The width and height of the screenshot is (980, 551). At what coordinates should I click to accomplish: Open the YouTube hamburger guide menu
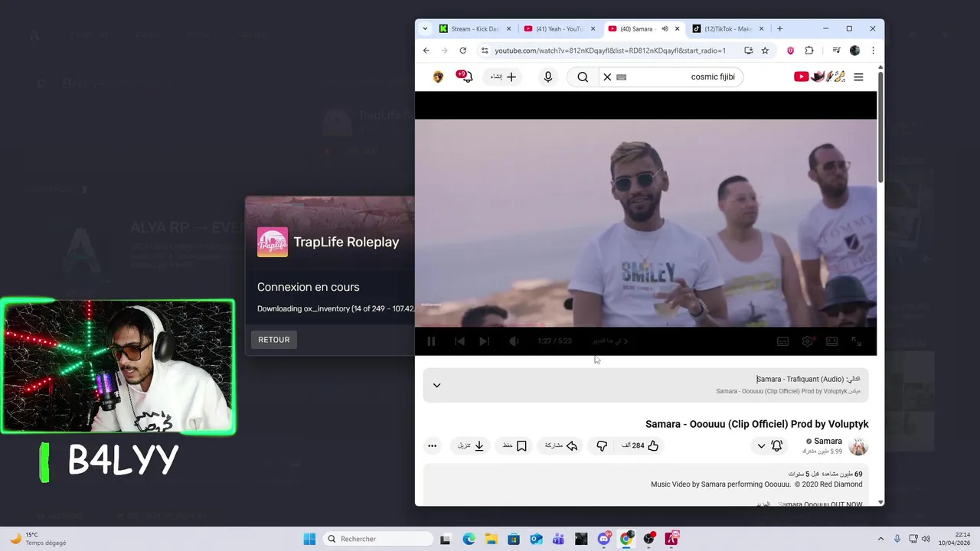(858, 77)
